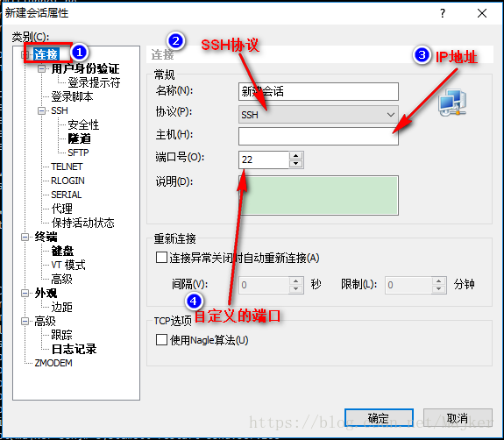Viewport: 504px width, 440px height.
Task: Increase 间隔 interval with up arrow
Action: click(x=295, y=280)
